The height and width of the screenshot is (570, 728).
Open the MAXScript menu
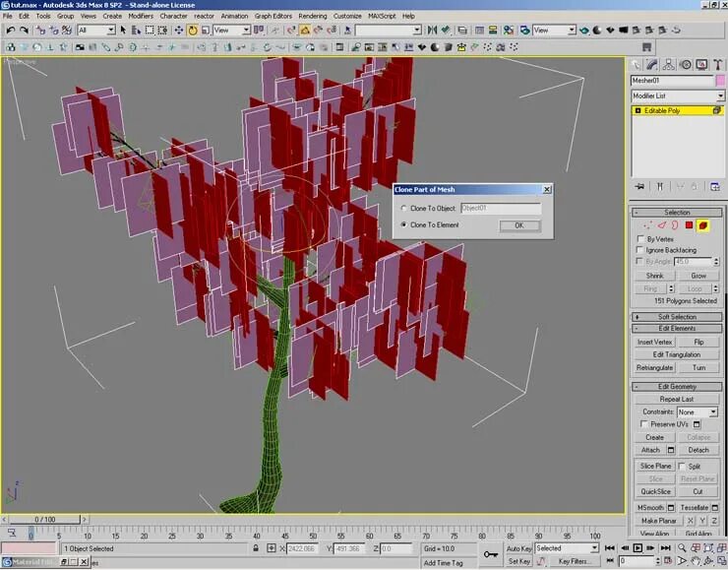coord(382,16)
